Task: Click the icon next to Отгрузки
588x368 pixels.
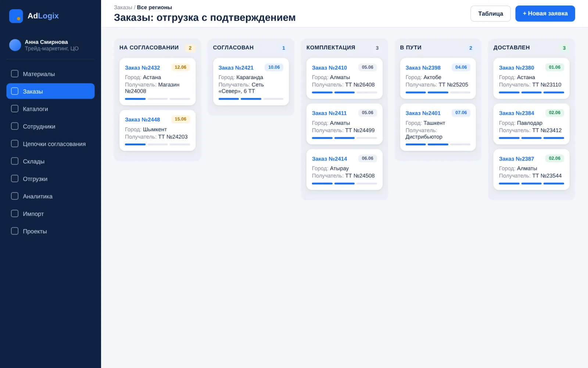Action: pyautogui.click(x=15, y=178)
